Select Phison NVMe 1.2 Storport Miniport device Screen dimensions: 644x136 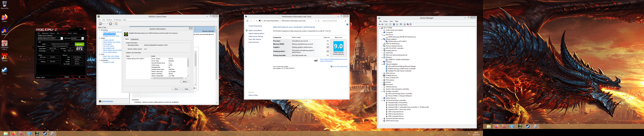tap(400, 96)
